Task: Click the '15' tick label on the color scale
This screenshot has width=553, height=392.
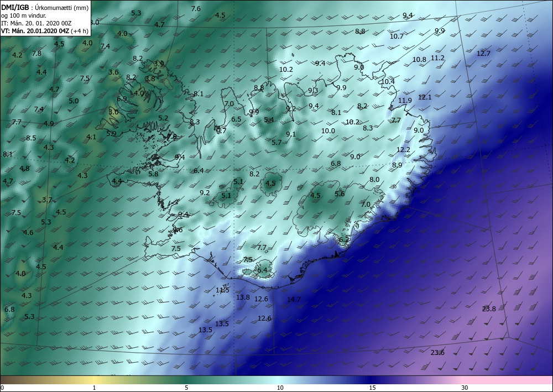Action: click(372, 388)
